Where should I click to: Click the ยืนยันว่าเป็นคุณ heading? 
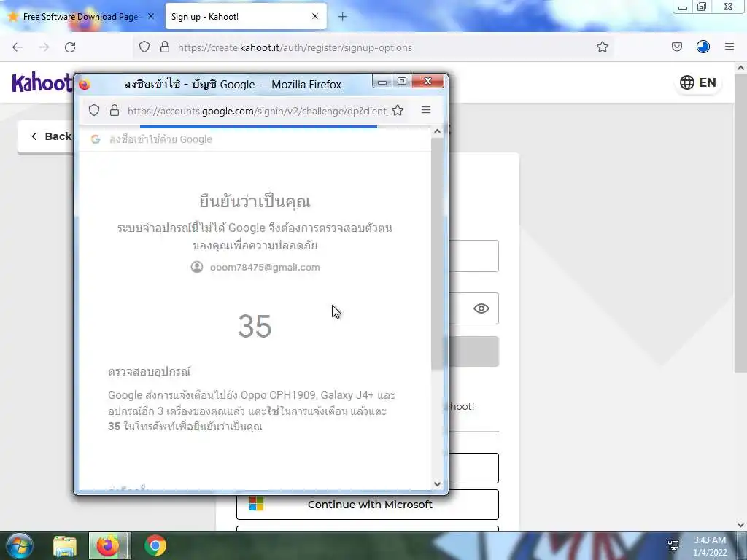(x=255, y=201)
